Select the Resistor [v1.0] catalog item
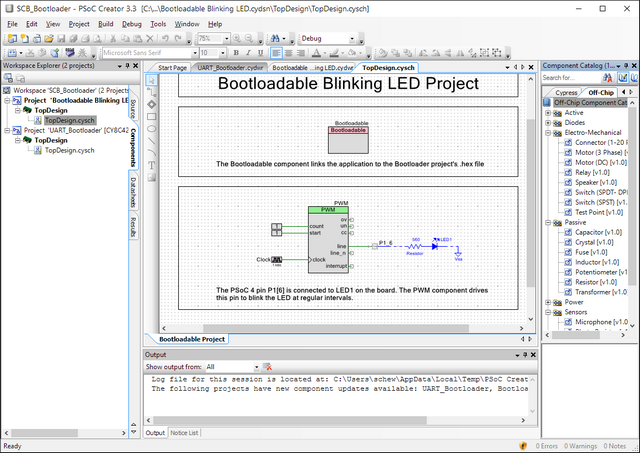640x453 pixels. 596,282
